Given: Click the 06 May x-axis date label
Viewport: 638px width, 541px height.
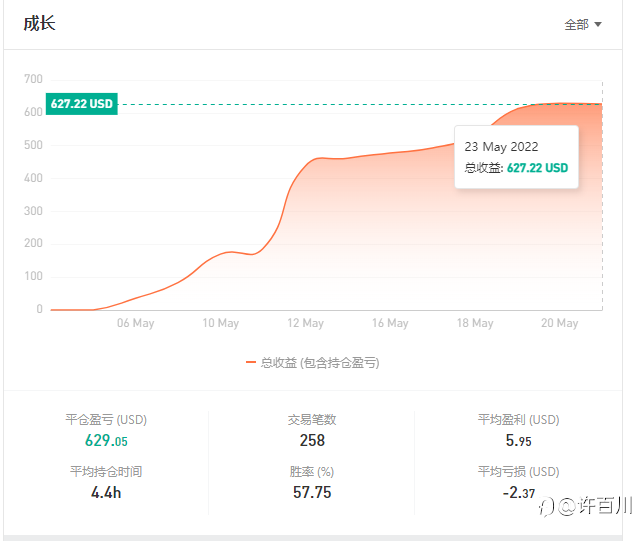Looking at the screenshot, I should pyautogui.click(x=135, y=323).
